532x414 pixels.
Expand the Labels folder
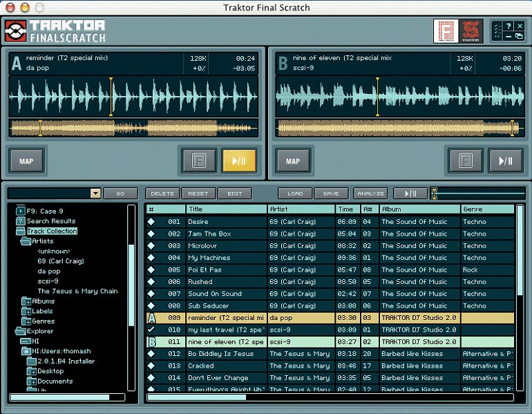(26, 311)
